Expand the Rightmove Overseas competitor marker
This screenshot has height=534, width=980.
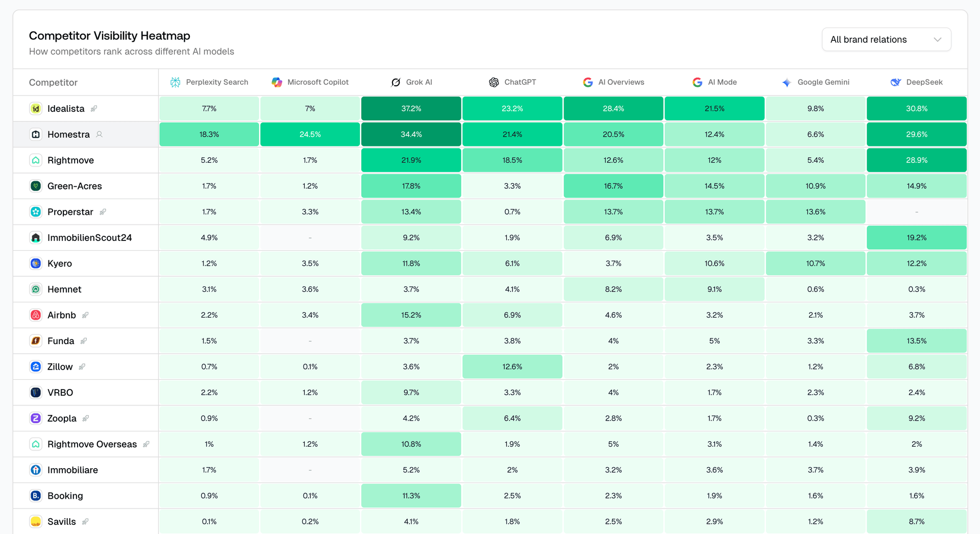point(146,444)
